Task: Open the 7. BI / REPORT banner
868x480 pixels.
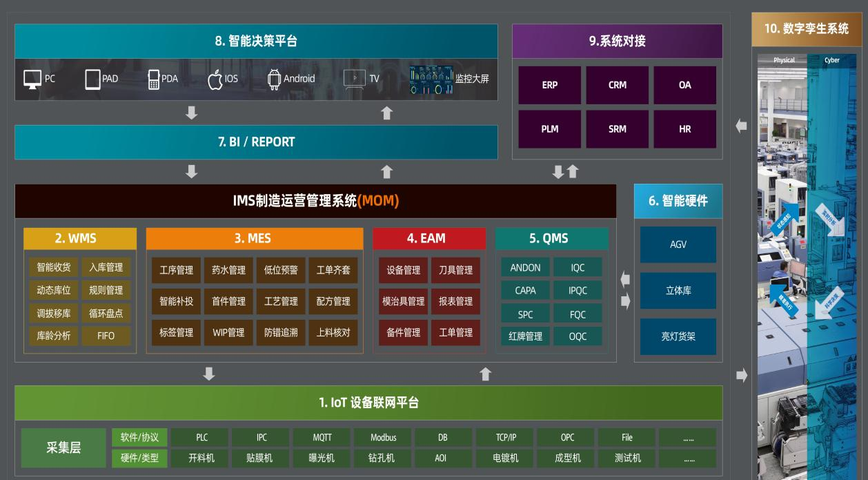Action: tap(256, 142)
